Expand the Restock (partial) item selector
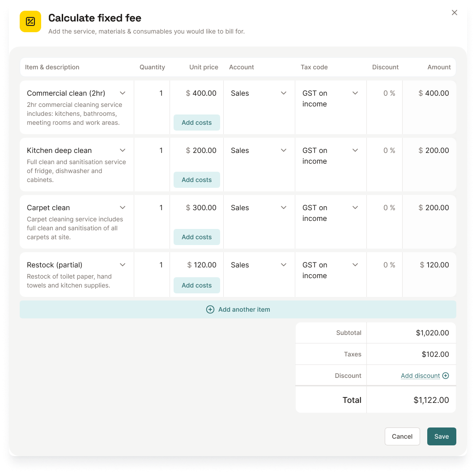 click(x=122, y=265)
